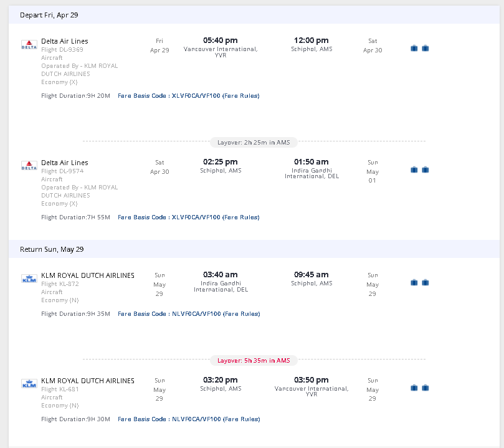The width and height of the screenshot is (504, 448).
Task: View Fare Rules for flight KL-872 from Delhi
Action: click(x=241, y=314)
